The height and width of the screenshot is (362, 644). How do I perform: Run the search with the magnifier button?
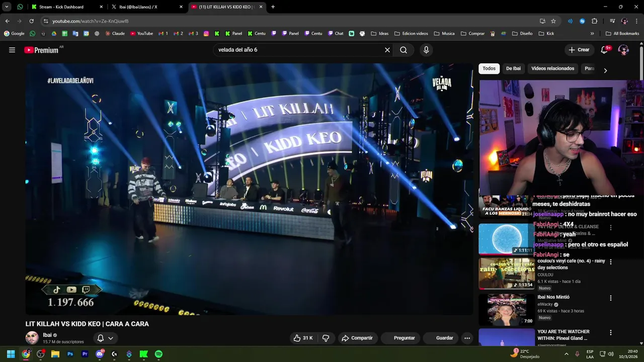(x=404, y=50)
